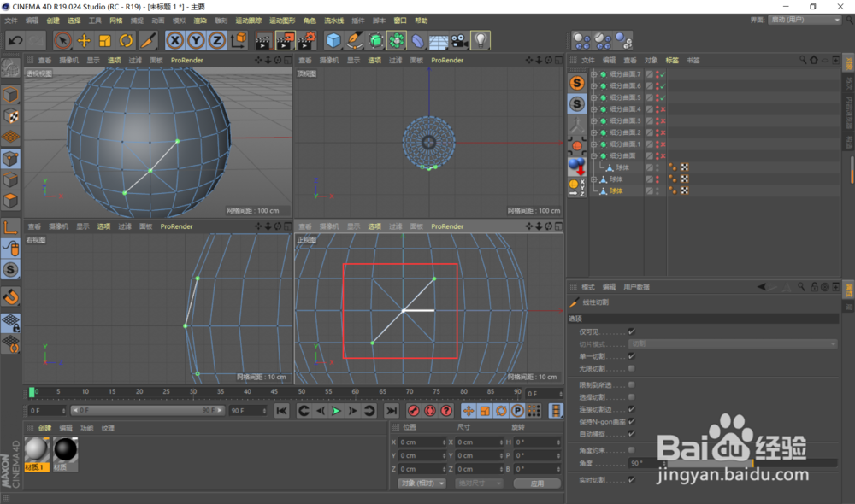Click the orange sphere viewport Solo icon
The width and height of the screenshot is (855, 504).
(577, 145)
